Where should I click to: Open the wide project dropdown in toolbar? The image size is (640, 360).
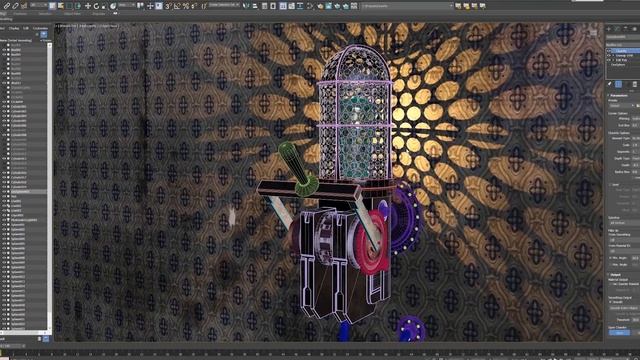pos(407,6)
